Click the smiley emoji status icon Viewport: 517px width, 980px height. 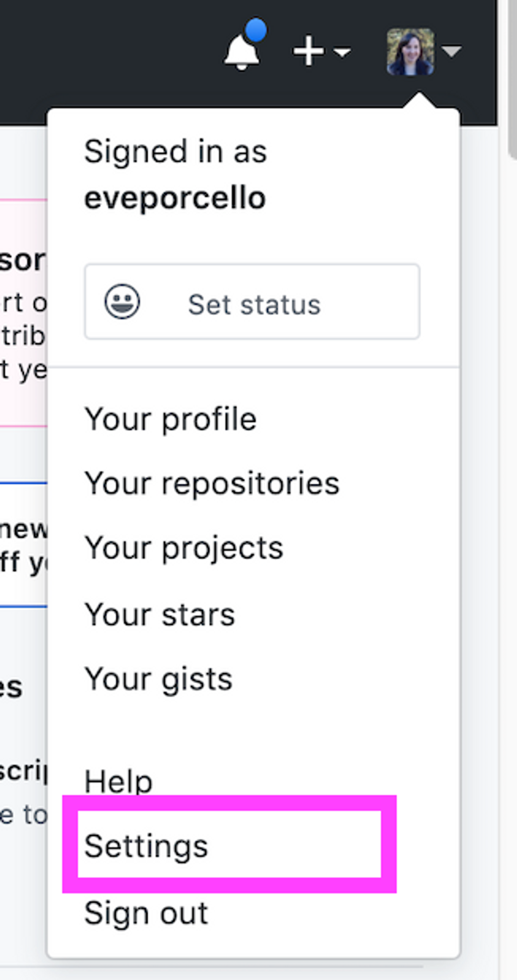[x=122, y=302]
